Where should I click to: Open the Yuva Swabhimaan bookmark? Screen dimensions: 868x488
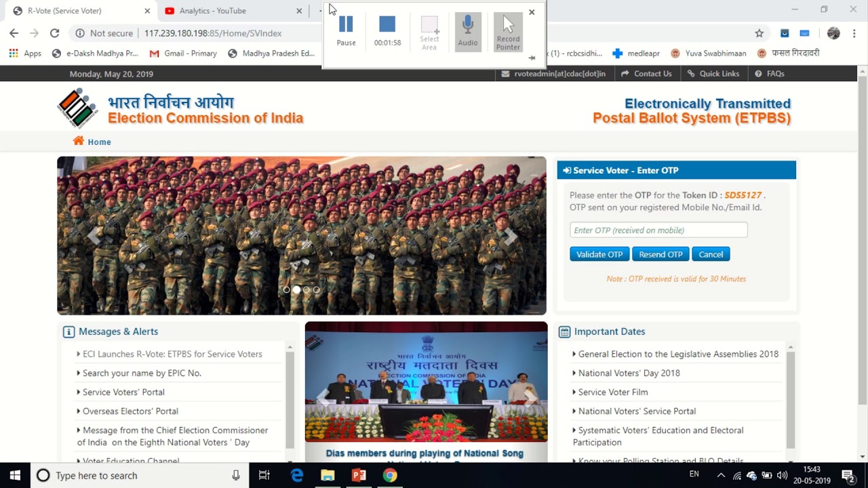708,54
